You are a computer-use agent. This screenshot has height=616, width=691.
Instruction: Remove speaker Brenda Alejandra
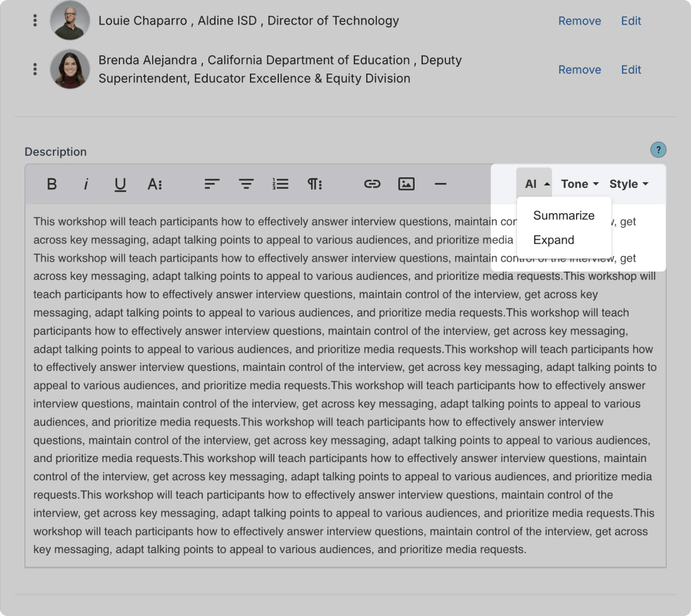pos(580,70)
